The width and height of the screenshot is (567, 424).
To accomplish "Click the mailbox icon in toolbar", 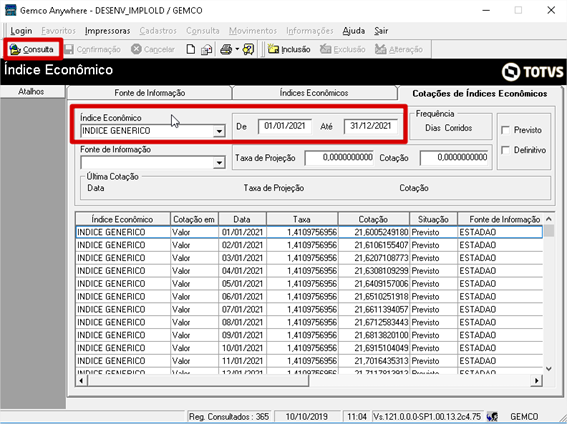I will (206, 49).
